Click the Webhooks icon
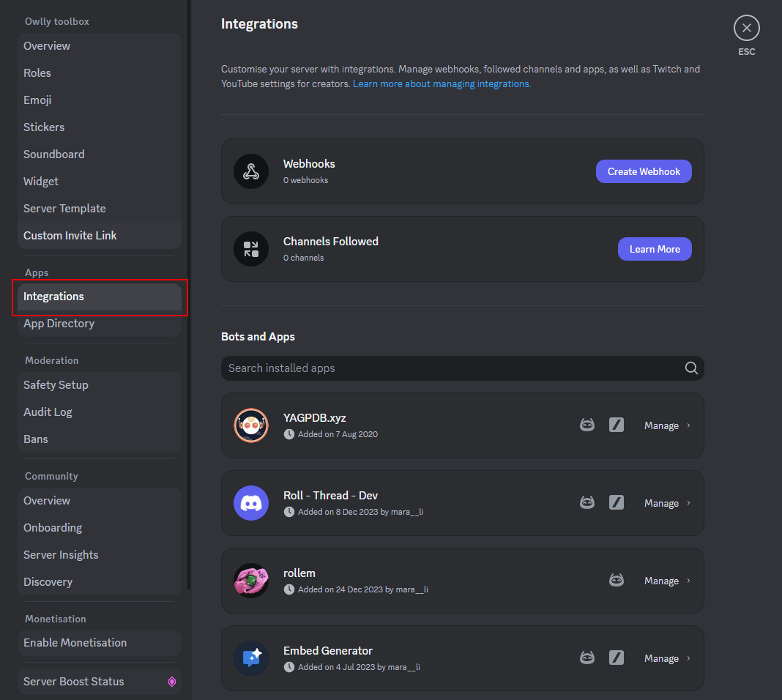782x700 pixels. click(251, 171)
